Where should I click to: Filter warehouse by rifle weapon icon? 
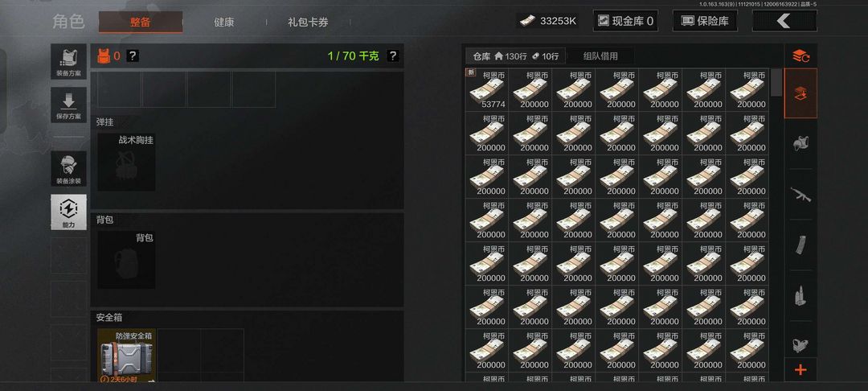point(800,194)
